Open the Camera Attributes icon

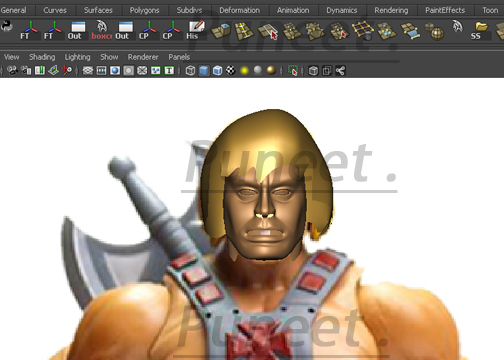click(26, 70)
